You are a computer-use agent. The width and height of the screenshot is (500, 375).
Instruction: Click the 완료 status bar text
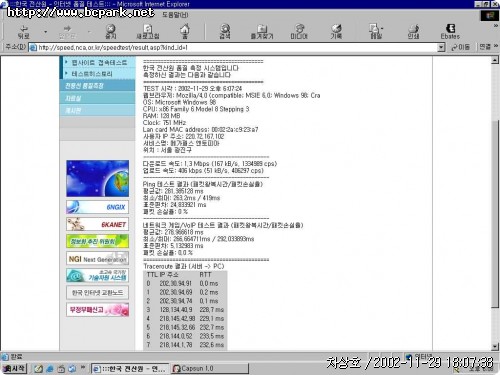coord(16,356)
